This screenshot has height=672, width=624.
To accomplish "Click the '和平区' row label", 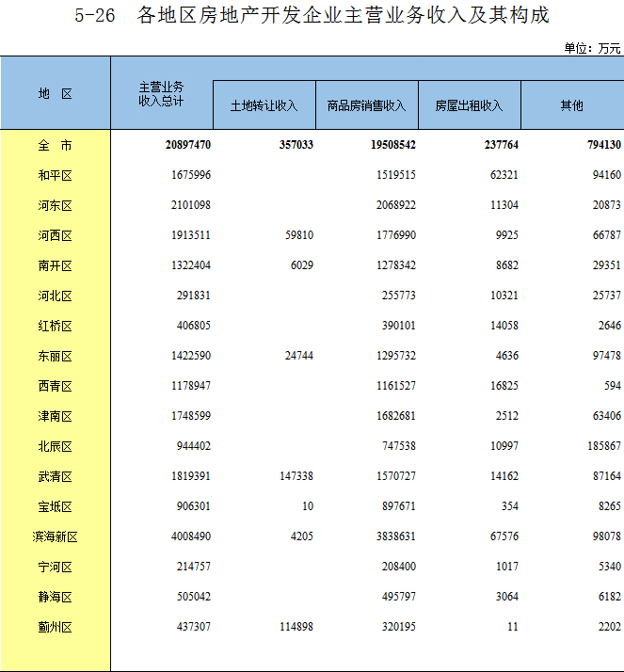I will (x=55, y=175).
